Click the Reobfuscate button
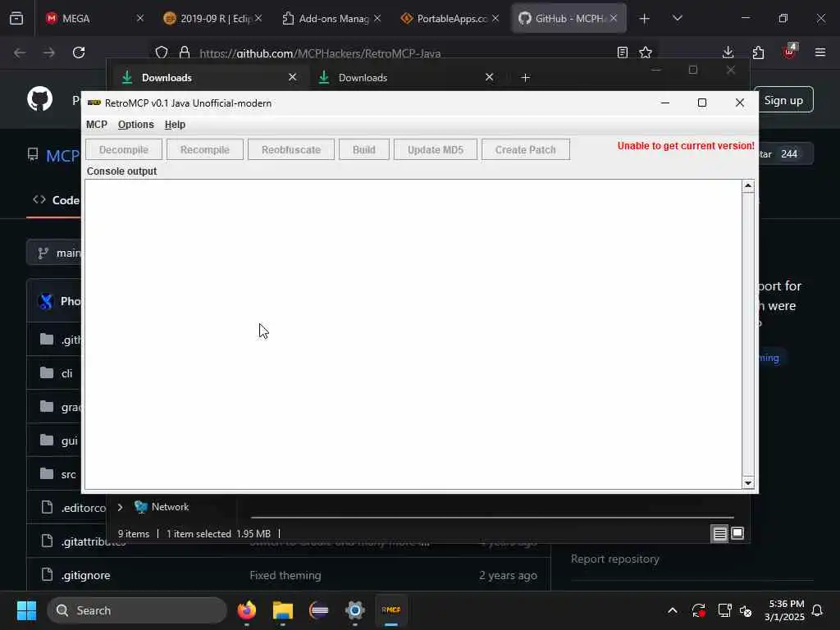840x630 pixels. coord(291,149)
